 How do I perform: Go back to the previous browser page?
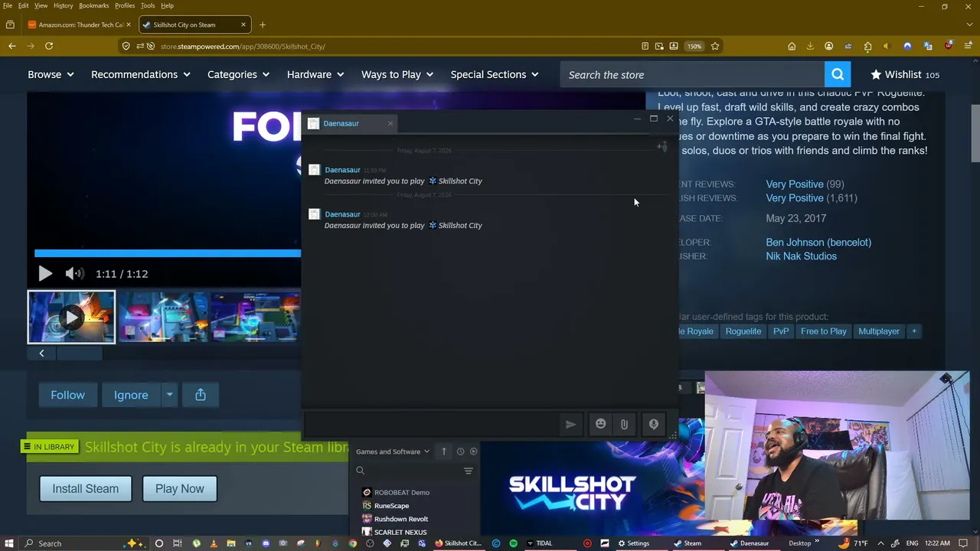click(x=12, y=46)
